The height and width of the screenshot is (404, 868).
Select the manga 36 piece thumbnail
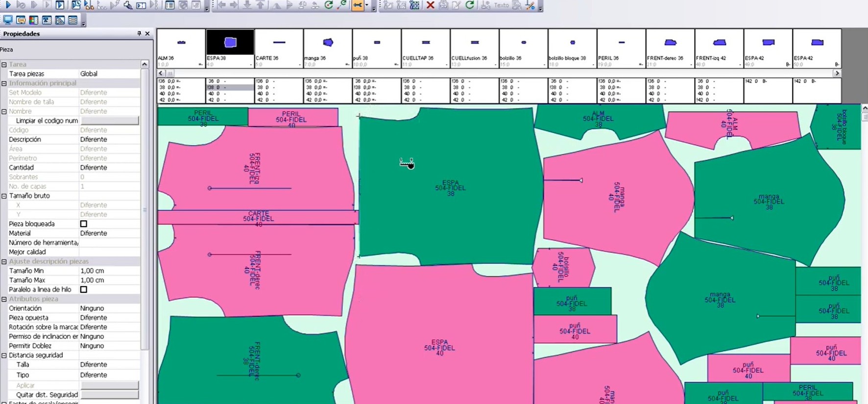pyautogui.click(x=327, y=48)
